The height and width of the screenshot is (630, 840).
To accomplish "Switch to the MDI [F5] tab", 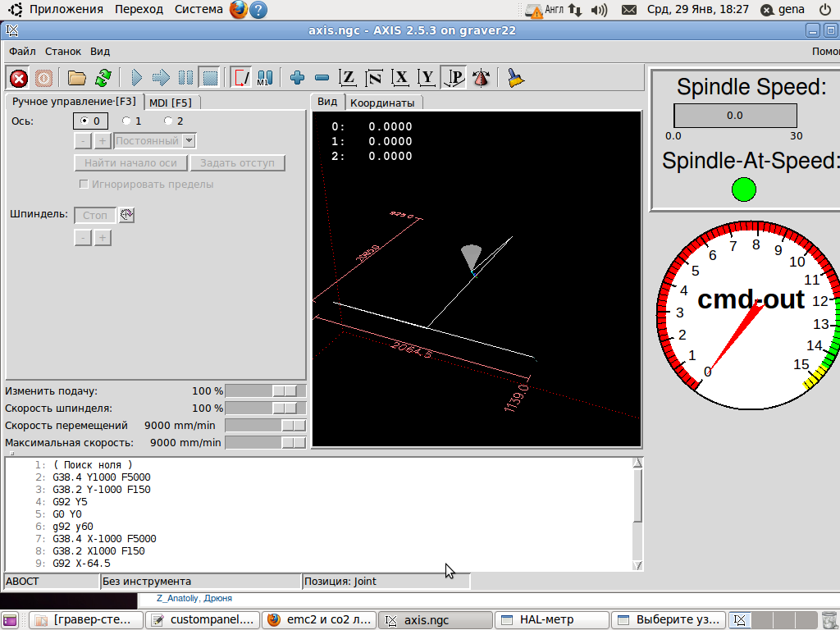I will point(171,103).
